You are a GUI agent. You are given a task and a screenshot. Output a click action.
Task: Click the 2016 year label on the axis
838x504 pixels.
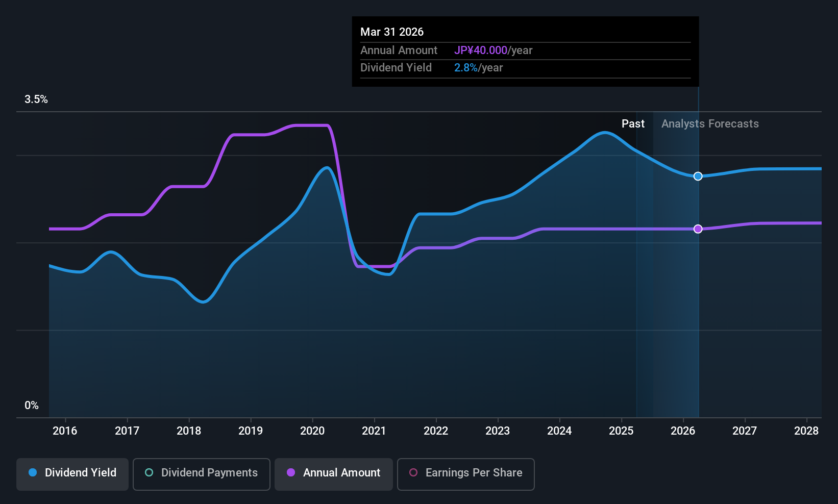click(65, 431)
